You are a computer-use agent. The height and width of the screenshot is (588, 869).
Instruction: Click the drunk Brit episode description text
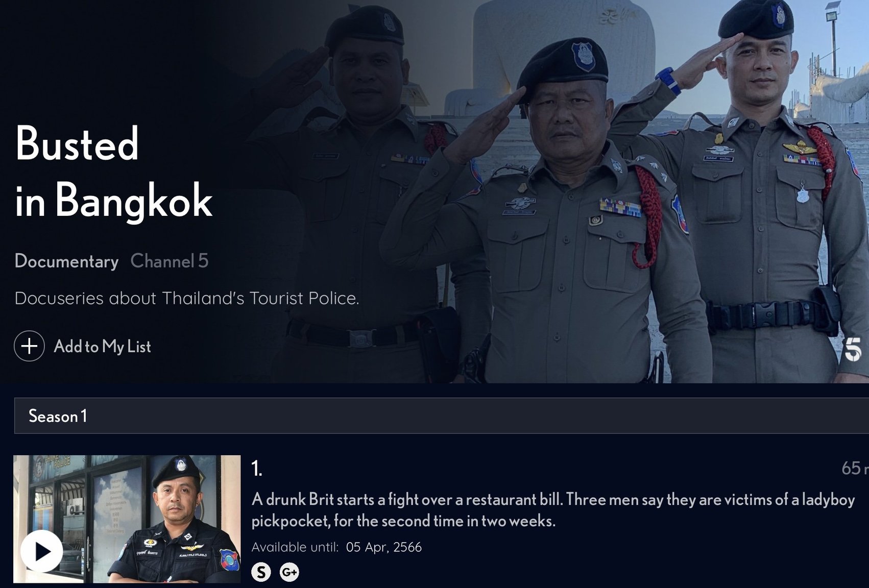(x=553, y=510)
